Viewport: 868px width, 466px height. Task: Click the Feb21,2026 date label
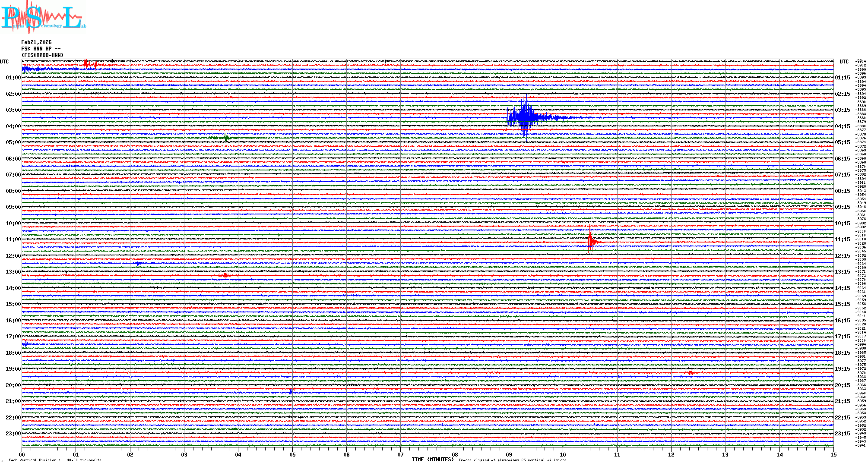[x=36, y=42]
